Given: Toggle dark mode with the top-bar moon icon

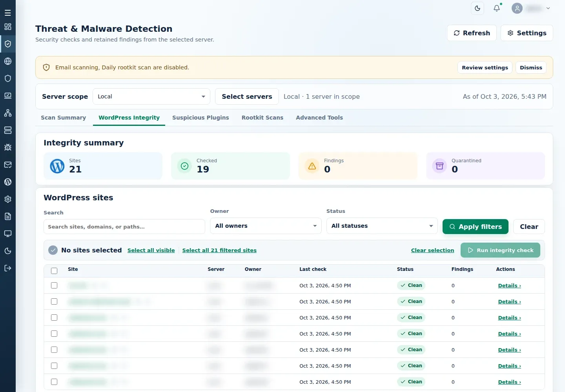Looking at the screenshot, I should coord(478,8).
